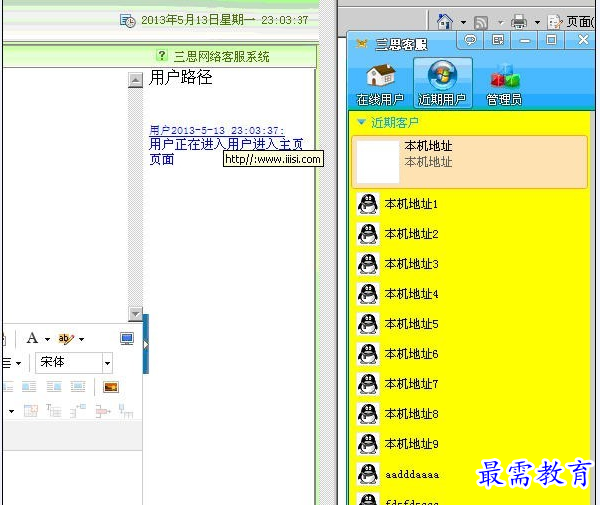Screen dimensions: 600x505
Task: Click the font color A icon
Action: [x=32, y=338]
